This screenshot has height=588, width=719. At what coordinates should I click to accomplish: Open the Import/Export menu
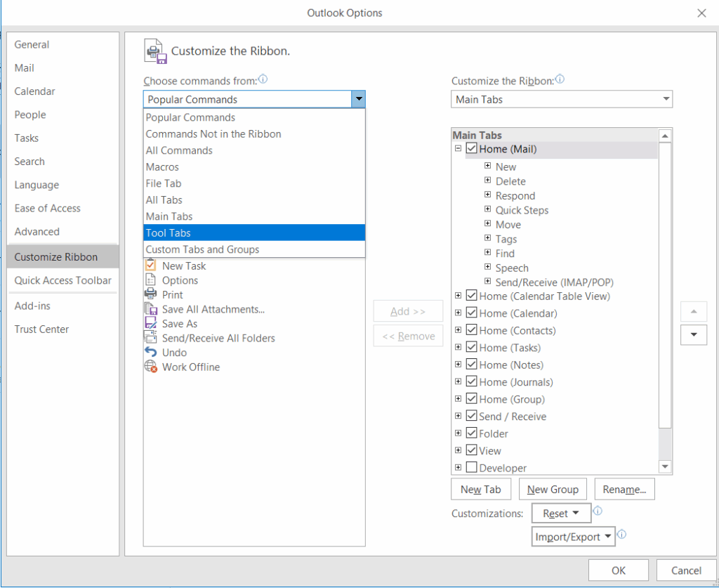point(573,536)
